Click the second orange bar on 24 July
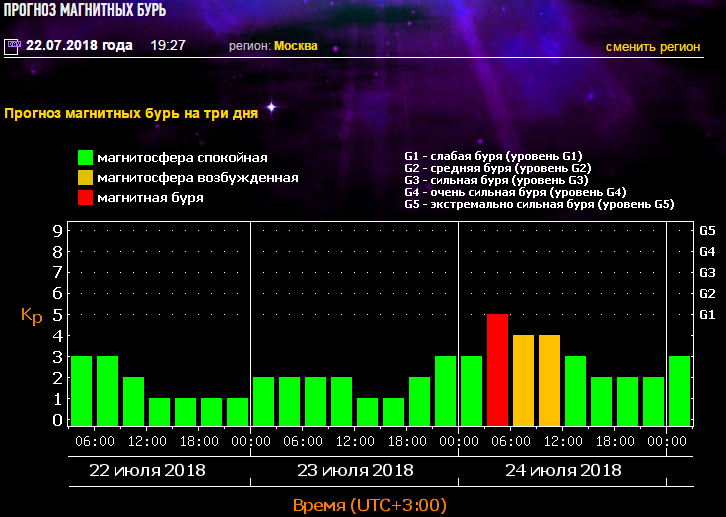The height and width of the screenshot is (517, 726). click(549, 380)
